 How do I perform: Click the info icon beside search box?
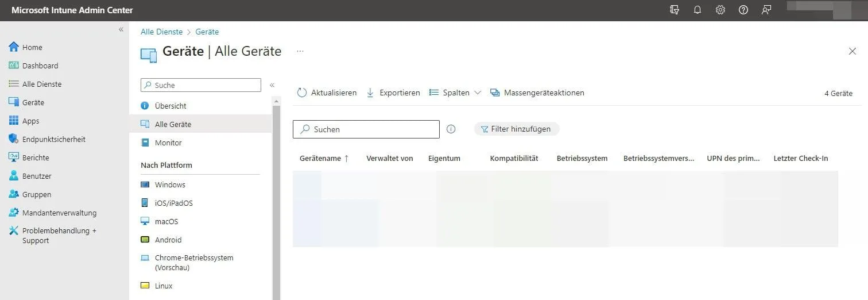451,129
